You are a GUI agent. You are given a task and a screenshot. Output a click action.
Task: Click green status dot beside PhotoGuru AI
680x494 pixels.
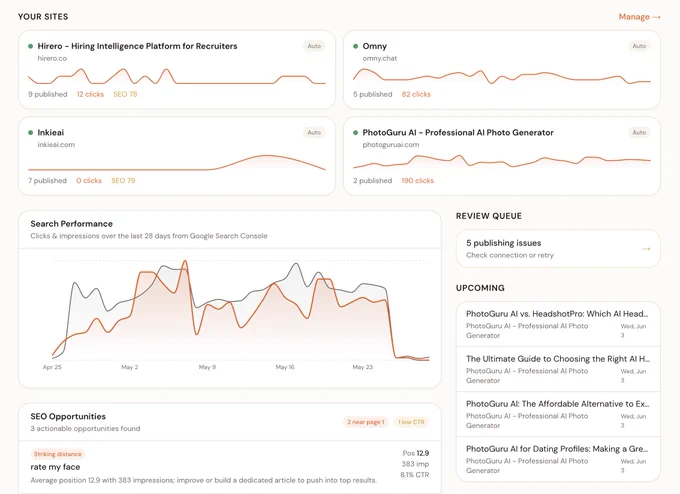point(356,133)
